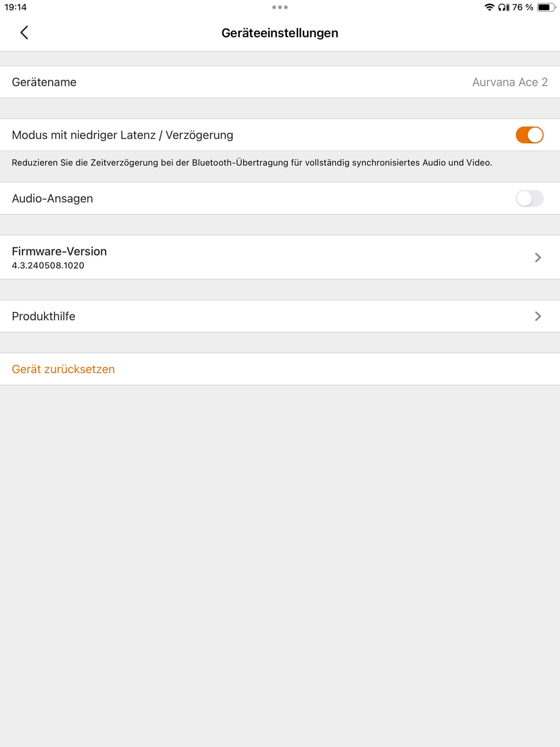Tap the Geräteeinstellungen page title
Viewport: 560px width, 747px height.
pyautogui.click(x=280, y=33)
